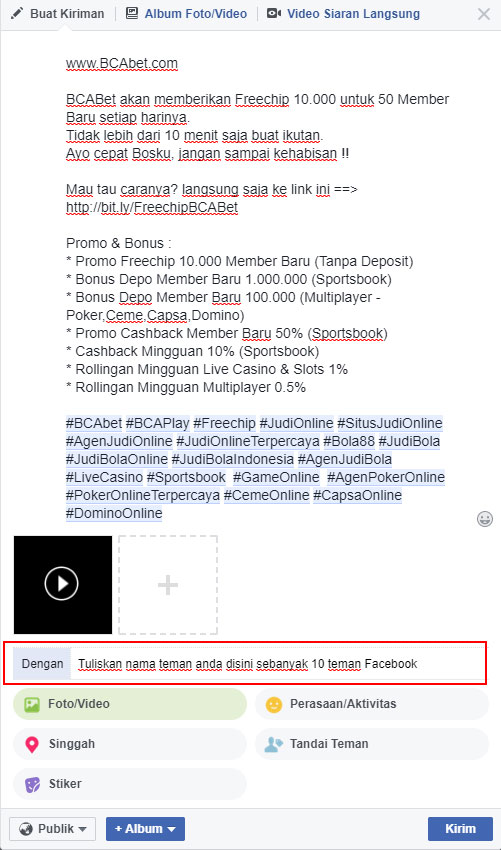Click the video camera icon for Siaran Langsung
Viewport: 501px width, 850px height.
[x=274, y=14]
